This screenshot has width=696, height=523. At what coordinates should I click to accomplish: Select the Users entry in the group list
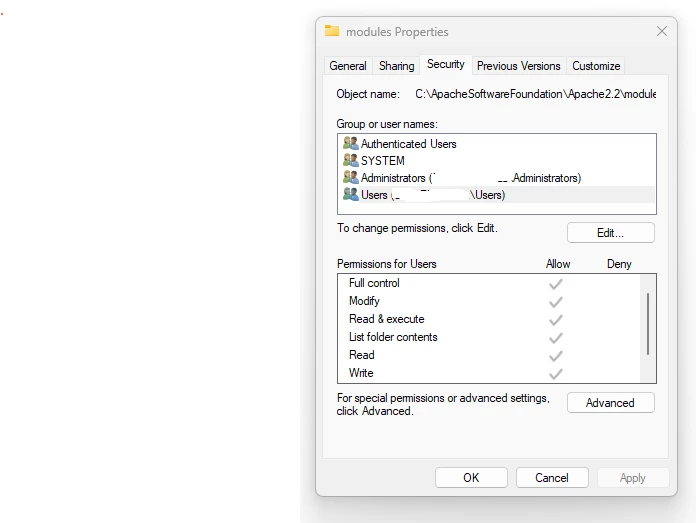[x=496, y=194]
